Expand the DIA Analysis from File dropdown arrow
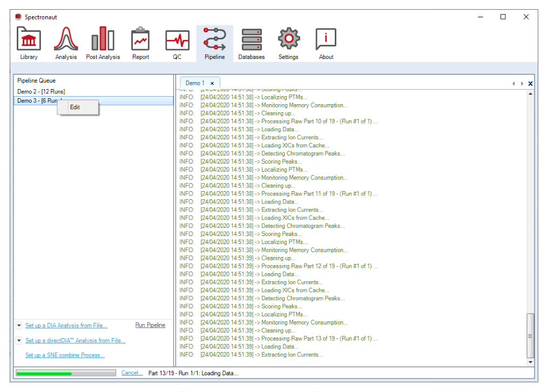Viewport: 548px width, 392px height. click(19, 325)
